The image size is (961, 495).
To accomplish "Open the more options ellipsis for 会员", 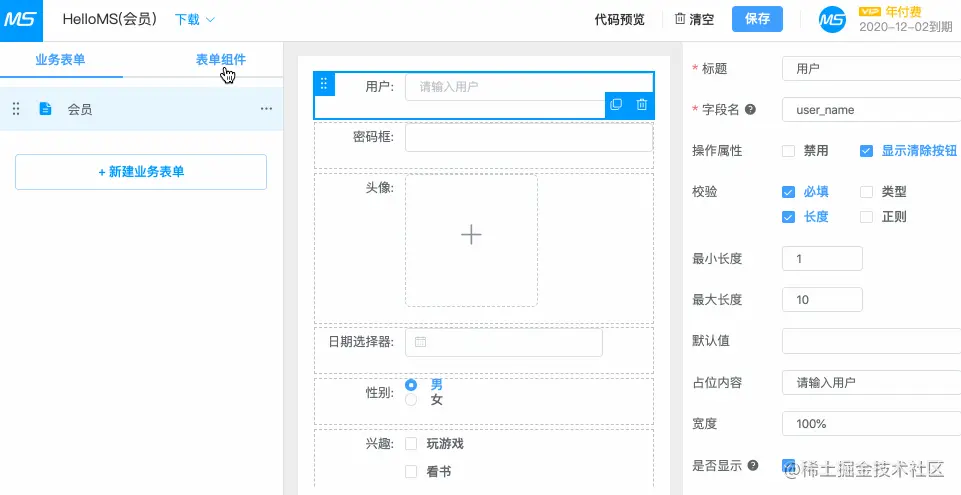I will point(266,109).
